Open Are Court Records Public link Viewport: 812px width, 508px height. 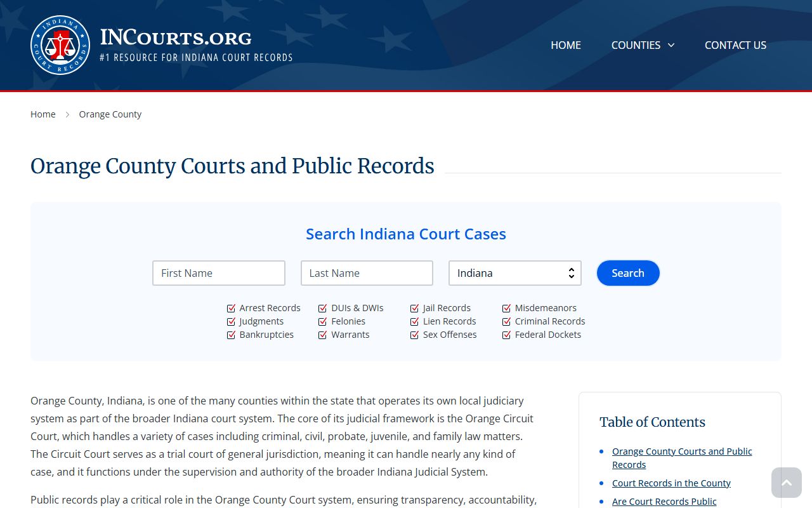(x=664, y=502)
